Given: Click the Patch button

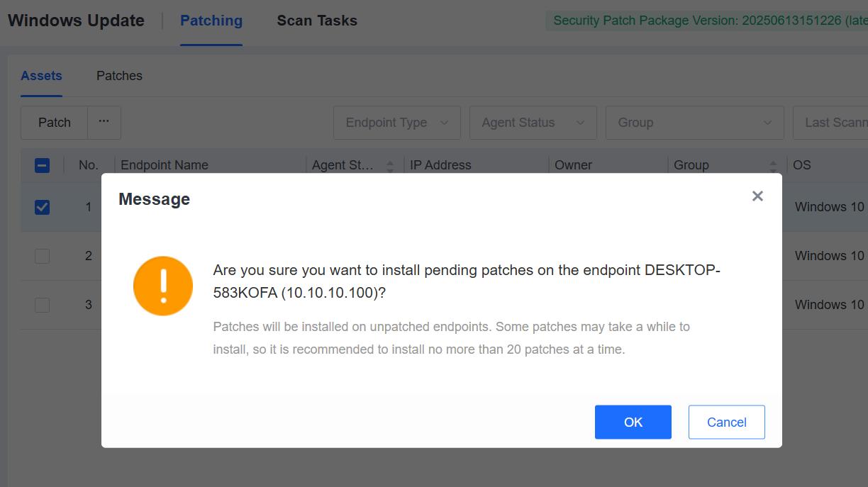Looking at the screenshot, I should tap(55, 123).
